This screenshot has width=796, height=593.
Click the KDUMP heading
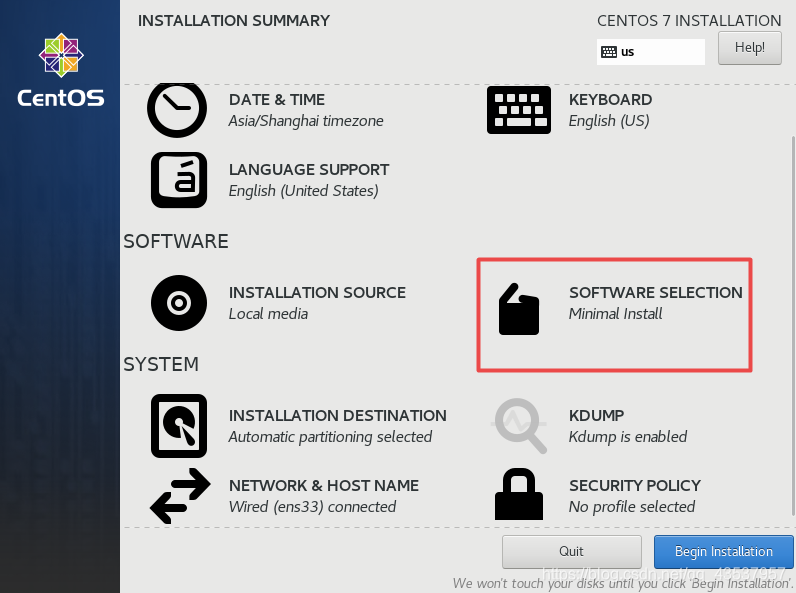[596, 415]
